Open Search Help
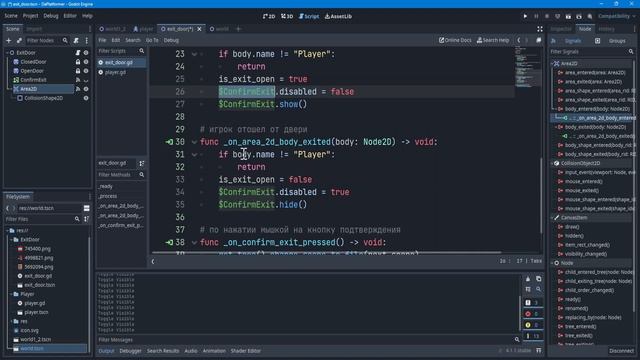 (x=493, y=40)
